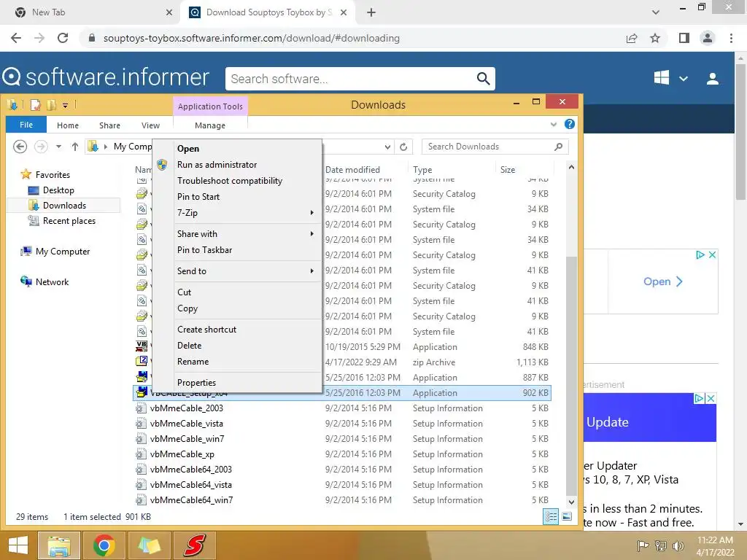
Task: Close the Open advertisement with X
Action: pos(712,254)
